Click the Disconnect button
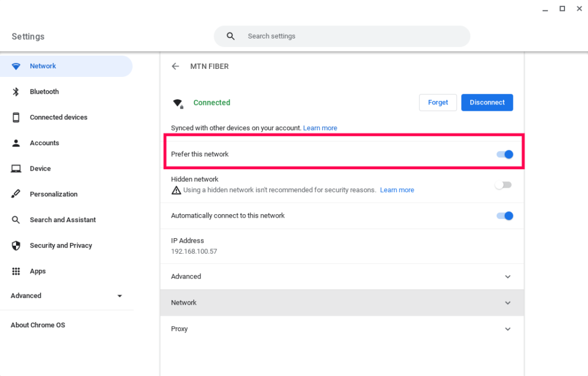Screen dimensions: 588x376 [487, 102]
